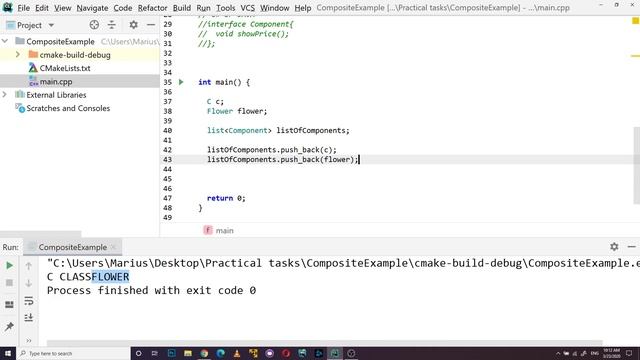Open the Windows Start menu

coord(8,353)
